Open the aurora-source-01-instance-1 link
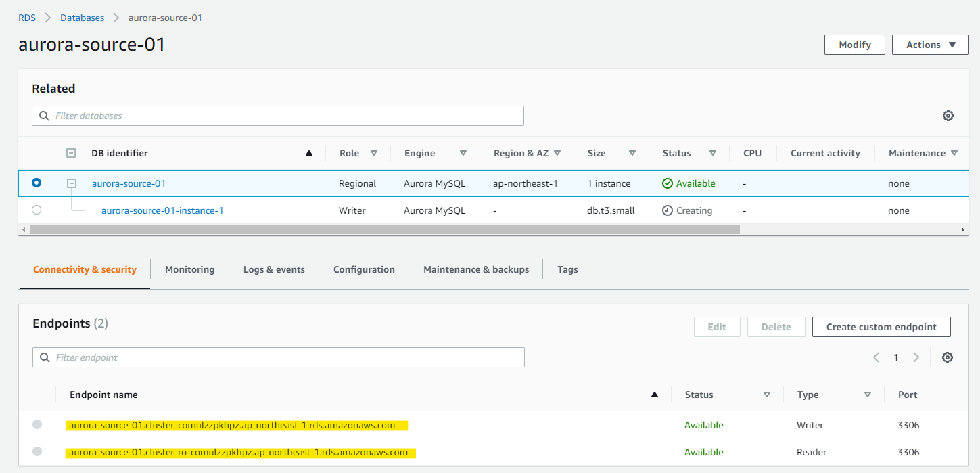 click(162, 210)
